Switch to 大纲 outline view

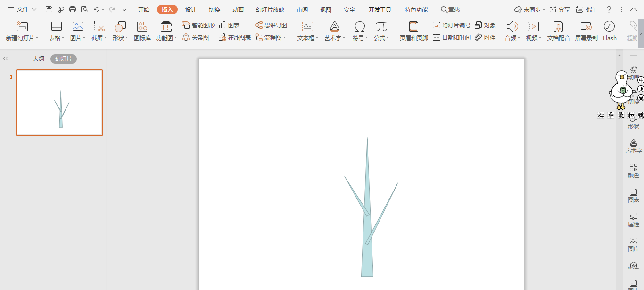point(38,59)
